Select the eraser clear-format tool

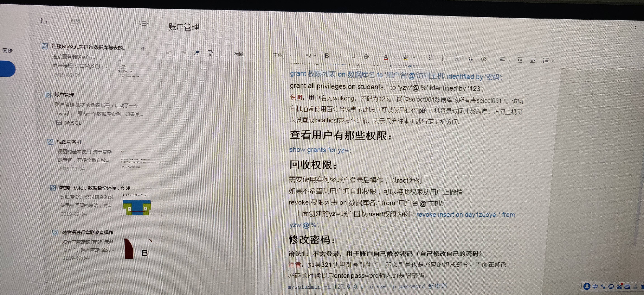pos(197,53)
